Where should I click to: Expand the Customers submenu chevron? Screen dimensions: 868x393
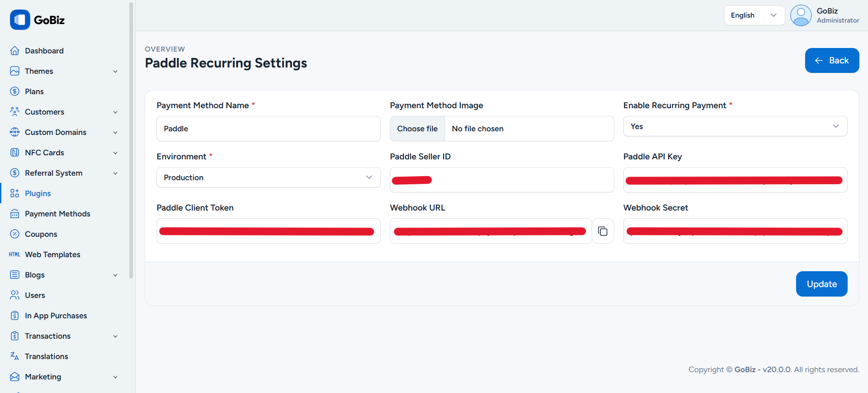tap(115, 112)
